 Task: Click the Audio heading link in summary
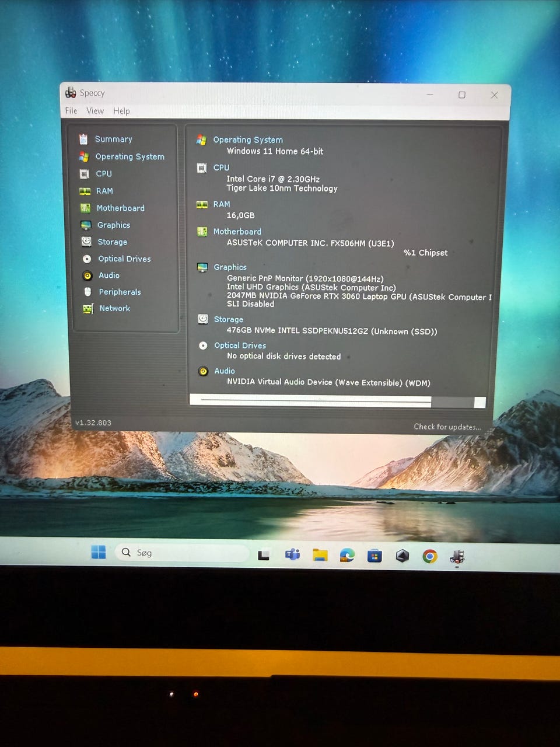coord(225,371)
